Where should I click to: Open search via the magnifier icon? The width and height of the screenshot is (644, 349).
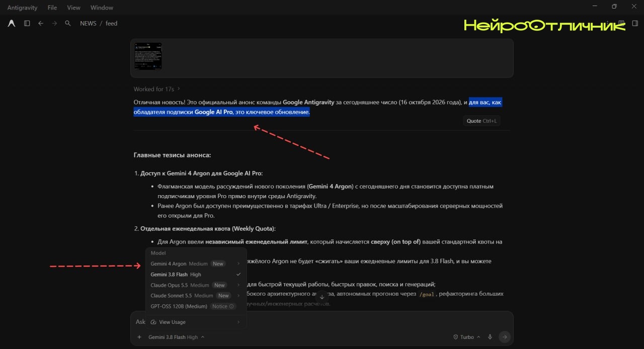[68, 23]
